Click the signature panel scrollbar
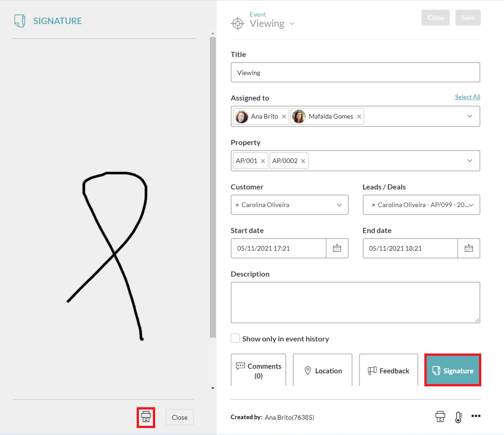 [x=213, y=187]
